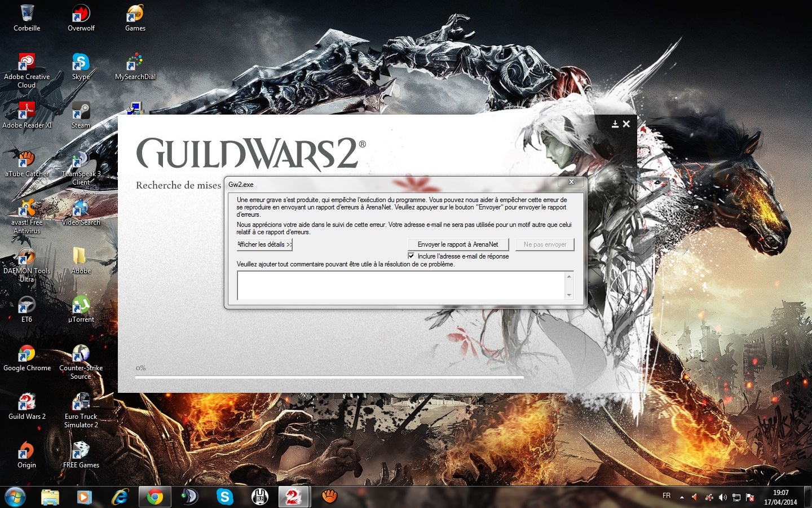Open Video Search desktop shortcut

[x=81, y=212]
